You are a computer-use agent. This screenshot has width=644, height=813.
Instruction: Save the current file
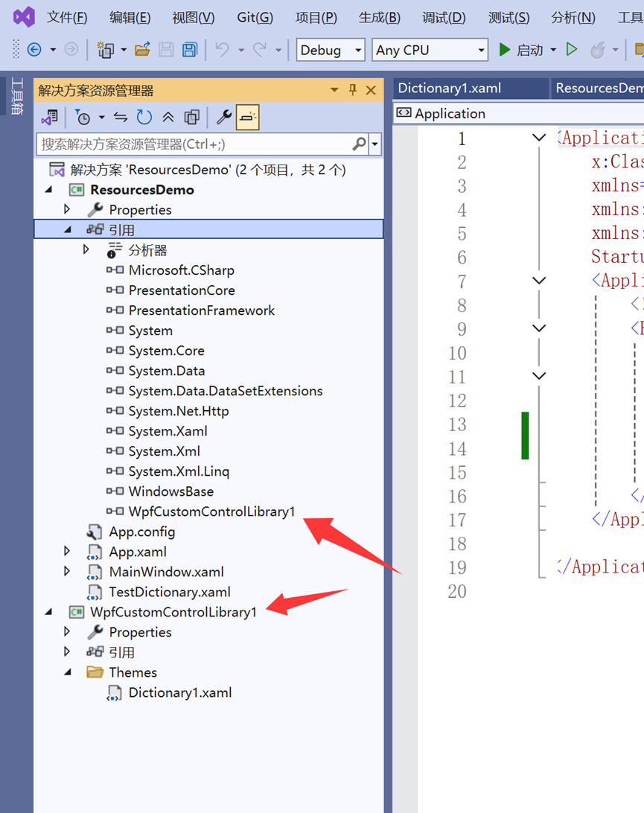(167, 50)
